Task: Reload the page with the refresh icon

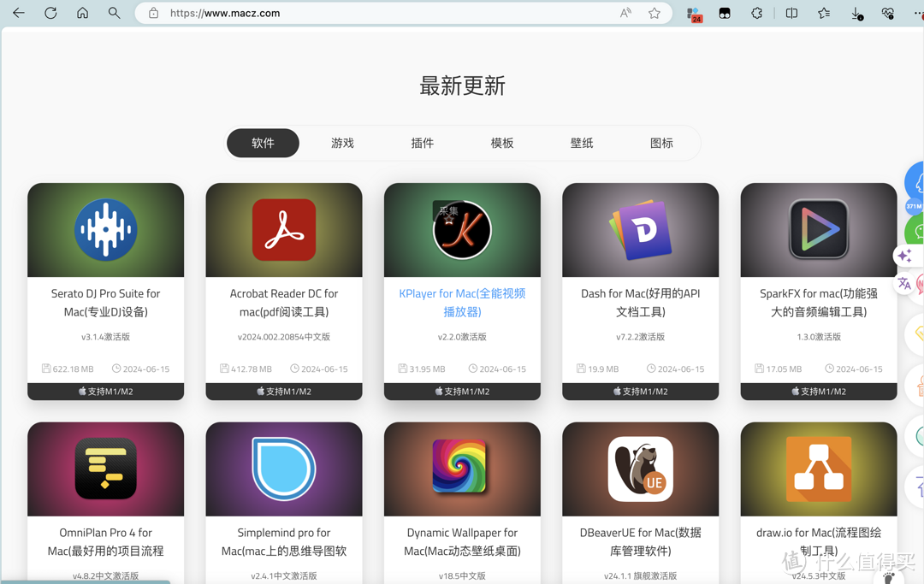Action: 50,13
